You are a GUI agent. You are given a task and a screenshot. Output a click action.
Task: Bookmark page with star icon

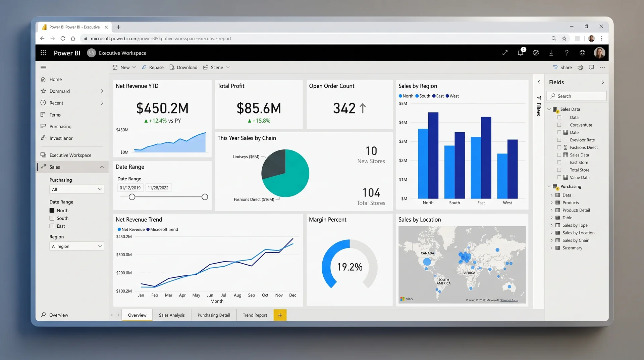(x=564, y=39)
